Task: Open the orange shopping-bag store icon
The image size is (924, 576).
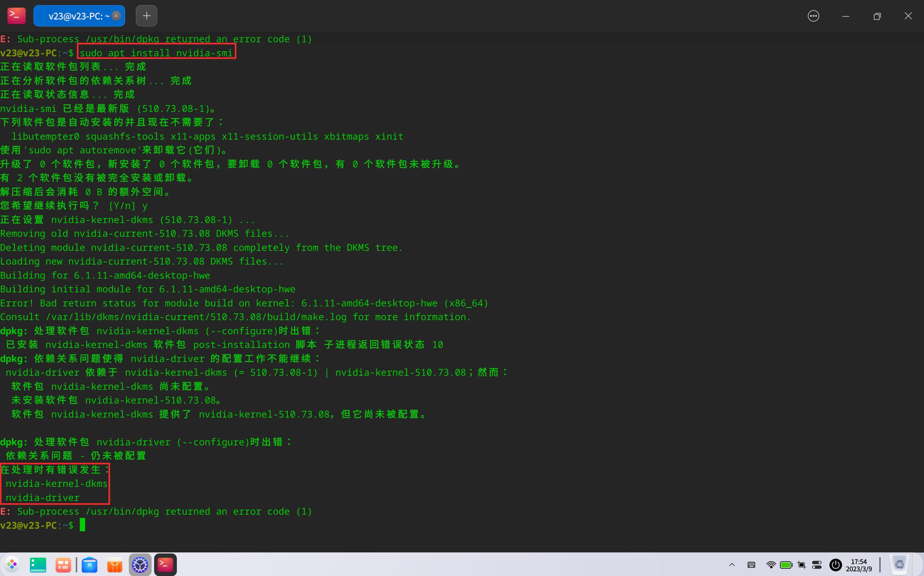Action: coord(115,564)
